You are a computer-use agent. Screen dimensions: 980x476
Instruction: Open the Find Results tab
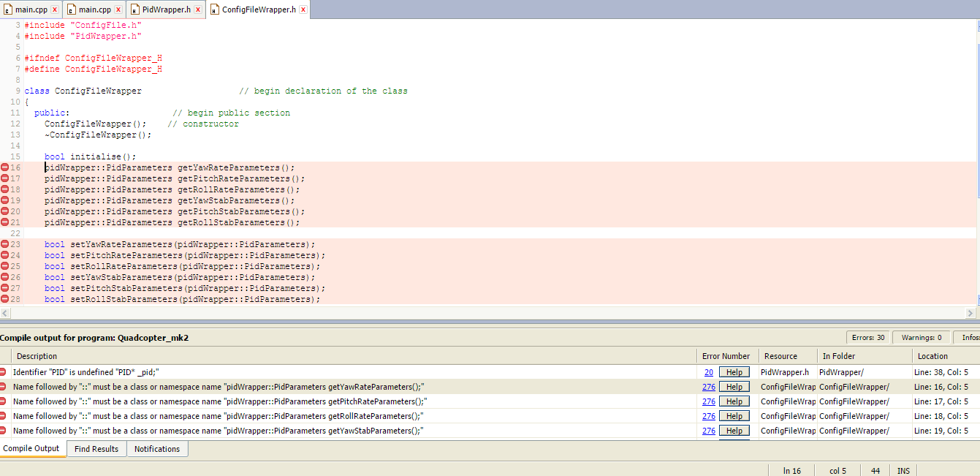(96, 449)
